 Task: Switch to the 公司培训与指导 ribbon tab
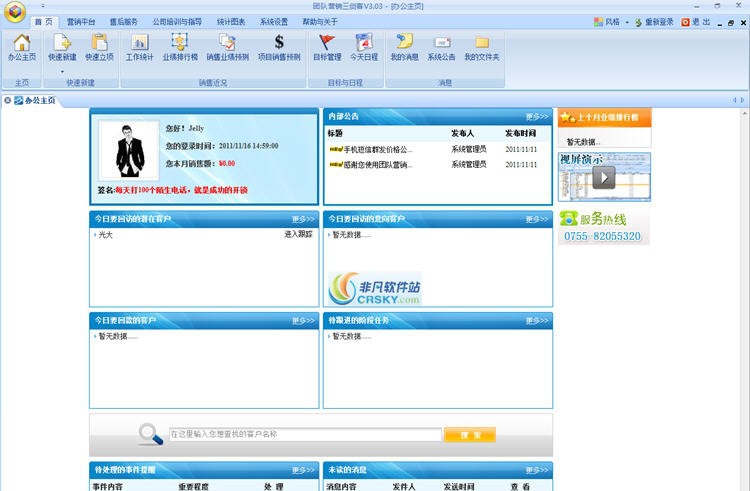[177, 22]
